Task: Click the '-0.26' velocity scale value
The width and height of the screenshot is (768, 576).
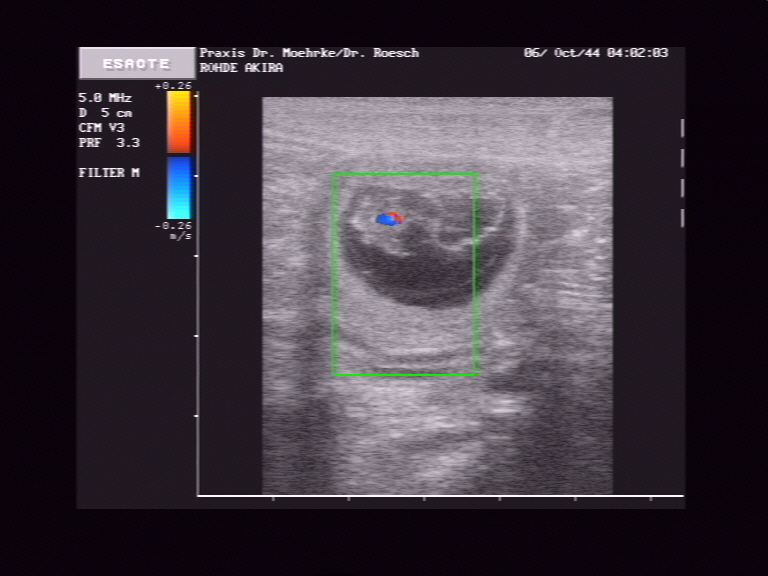Action: [173, 226]
